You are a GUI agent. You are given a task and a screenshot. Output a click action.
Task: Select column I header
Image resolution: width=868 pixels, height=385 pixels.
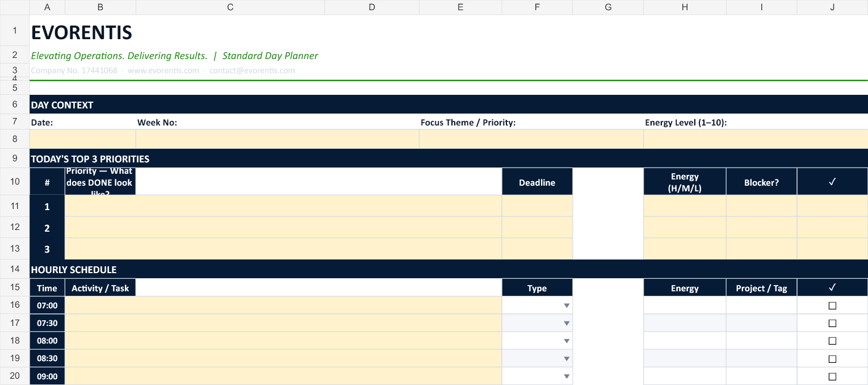(761, 7)
